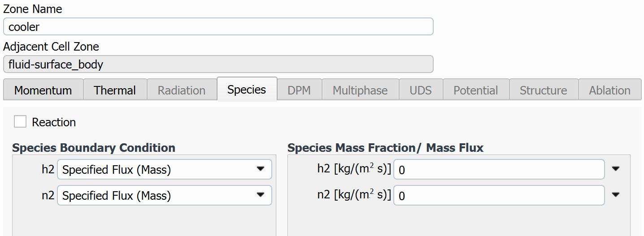This screenshot has height=236, width=644.
Task: Open the n2 Species Boundary Condition dropdown
Action: pyautogui.click(x=164, y=196)
